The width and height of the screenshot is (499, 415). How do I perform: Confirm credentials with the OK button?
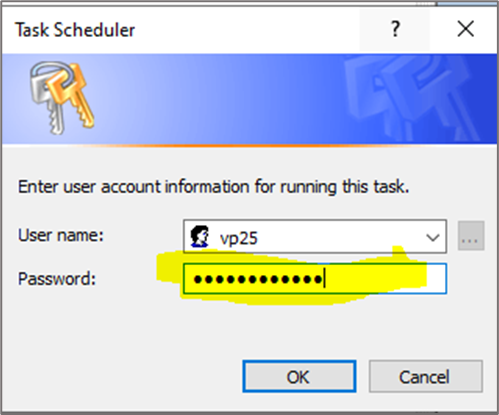tap(299, 376)
